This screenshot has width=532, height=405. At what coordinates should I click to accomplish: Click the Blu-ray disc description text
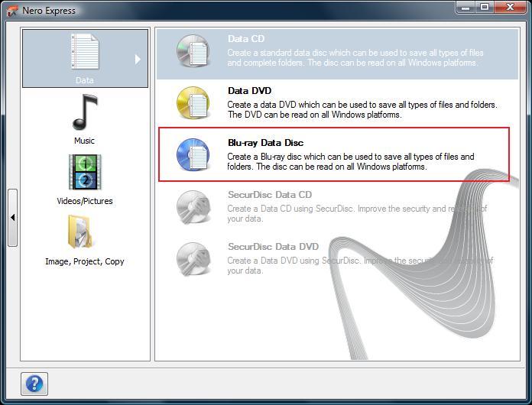tap(351, 161)
